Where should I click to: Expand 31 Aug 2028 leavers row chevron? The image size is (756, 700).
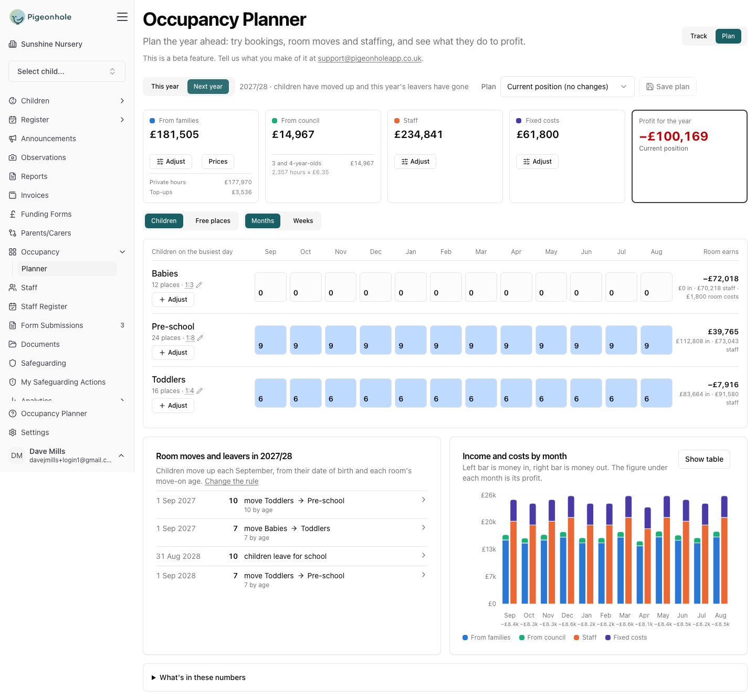pos(424,555)
